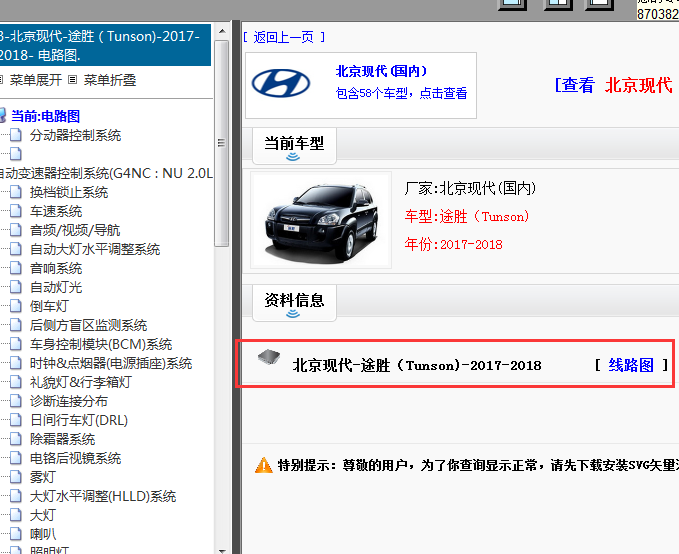Click the black Tucson car thumbnail
Image resolution: width=679 pixels, height=554 pixels.
coord(320,219)
